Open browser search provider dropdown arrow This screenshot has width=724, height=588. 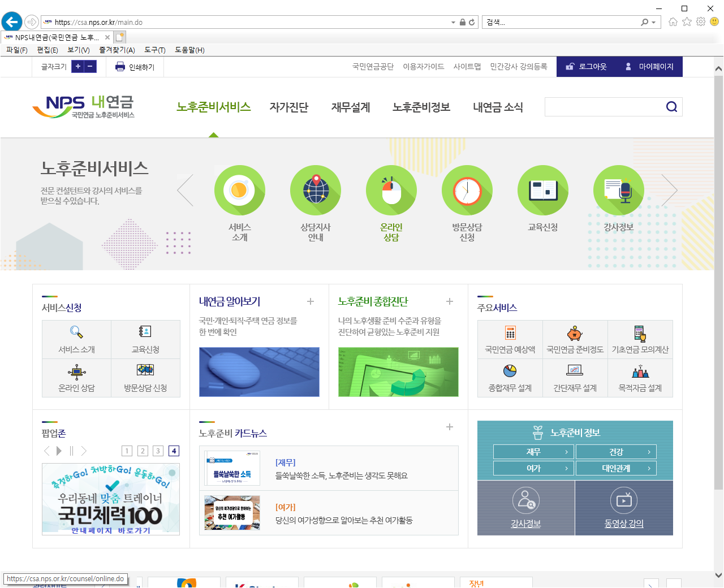pos(654,23)
